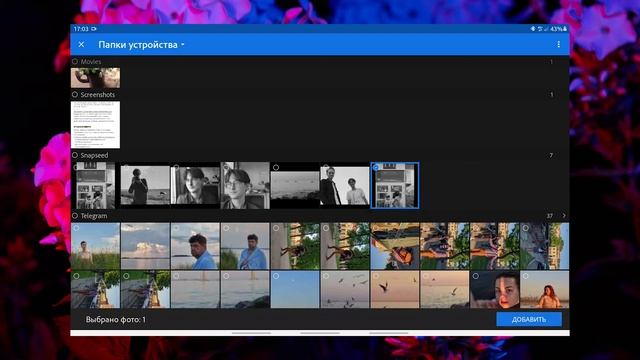Tap the Telegram folder name
The height and width of the screenshot is (360, 640).
point(94,216)
